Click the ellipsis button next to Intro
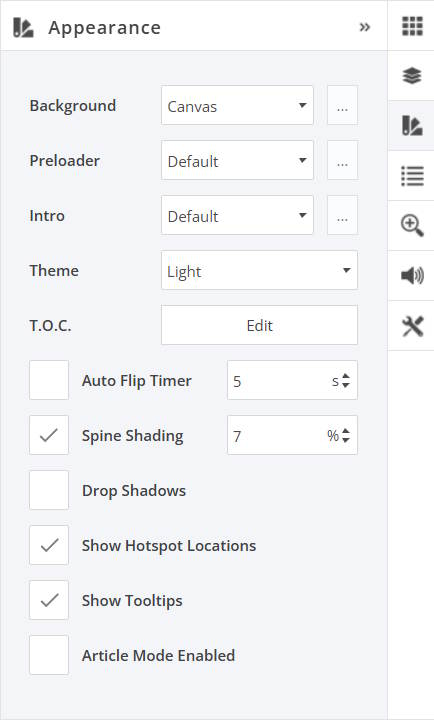Screen dimensions: 434x720 click(x=342, y=215)
